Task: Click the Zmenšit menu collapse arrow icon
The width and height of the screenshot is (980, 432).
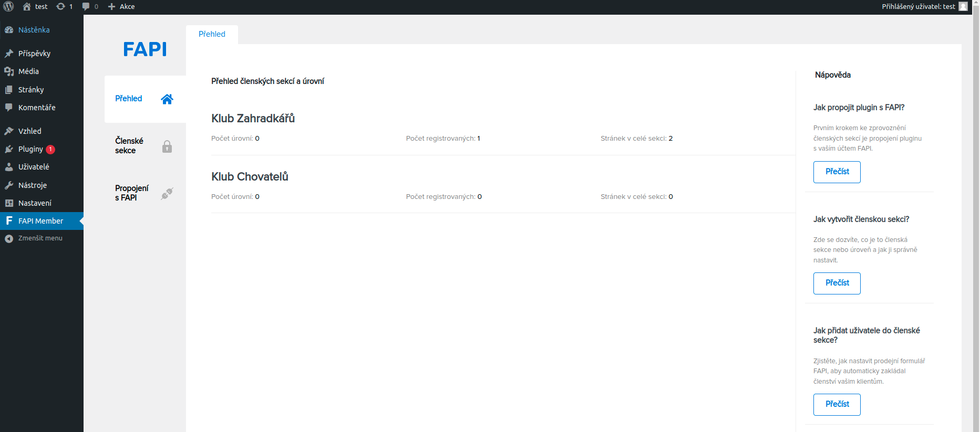Action: tap(9, 238)
